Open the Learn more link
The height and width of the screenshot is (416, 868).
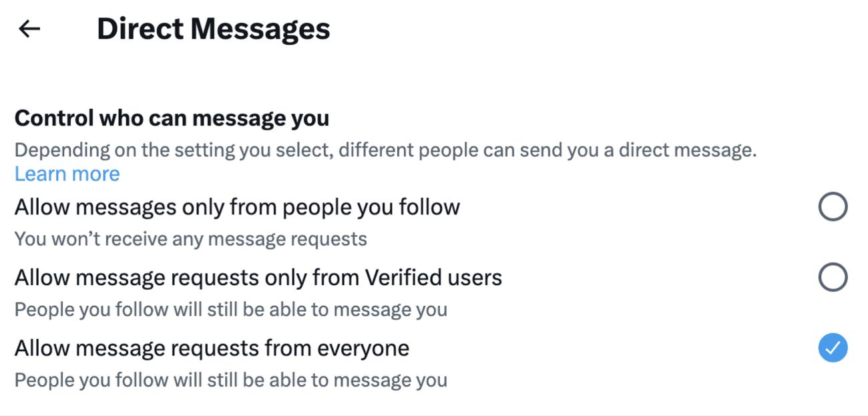[x=67, y=174]
